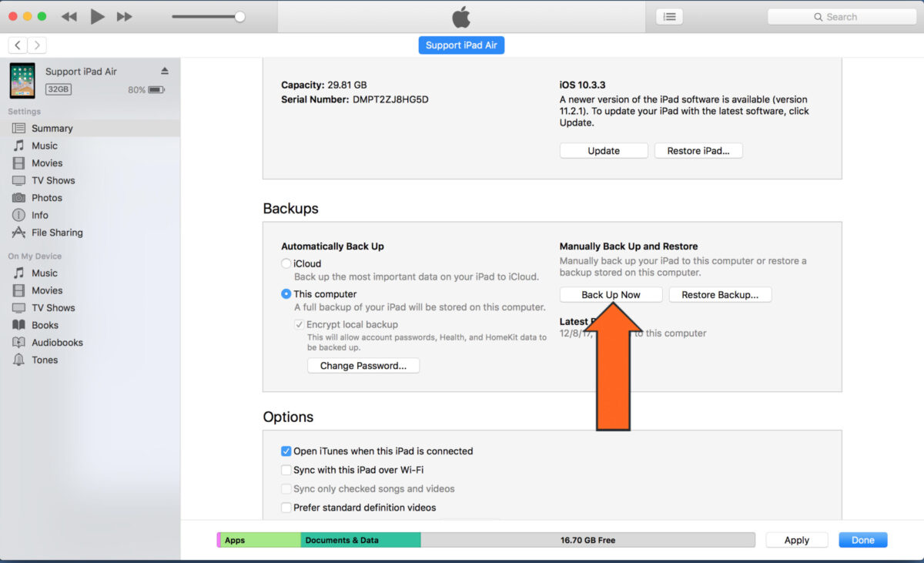Open Summary in Settings sidebar
Image resolution: width=924 pixels, height=563 pixels.
pos(90,128)
